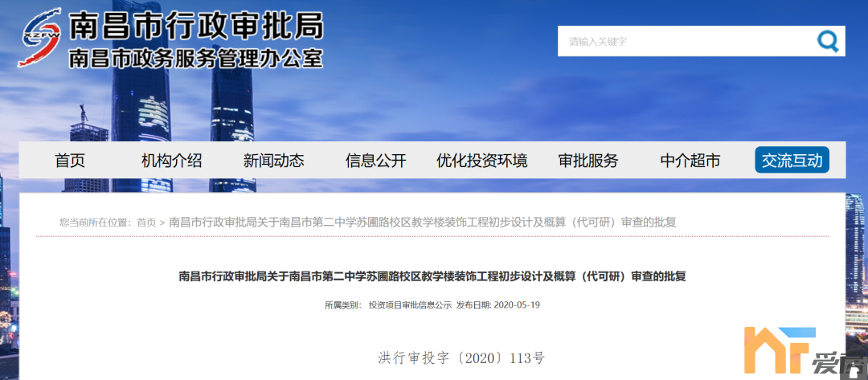Click the 发布日期: 2020-05-19 text
Screen dimensions: 868x380
point(497,305)
